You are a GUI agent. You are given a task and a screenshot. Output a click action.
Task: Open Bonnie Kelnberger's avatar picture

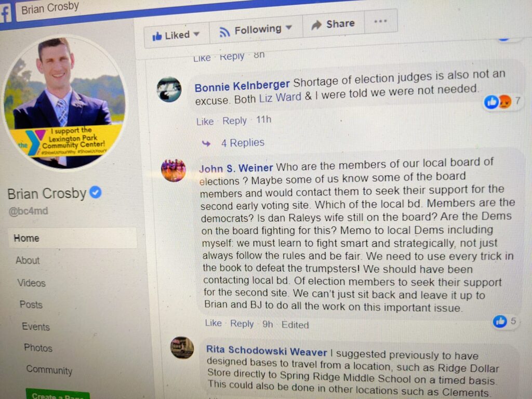pos(169,89)
